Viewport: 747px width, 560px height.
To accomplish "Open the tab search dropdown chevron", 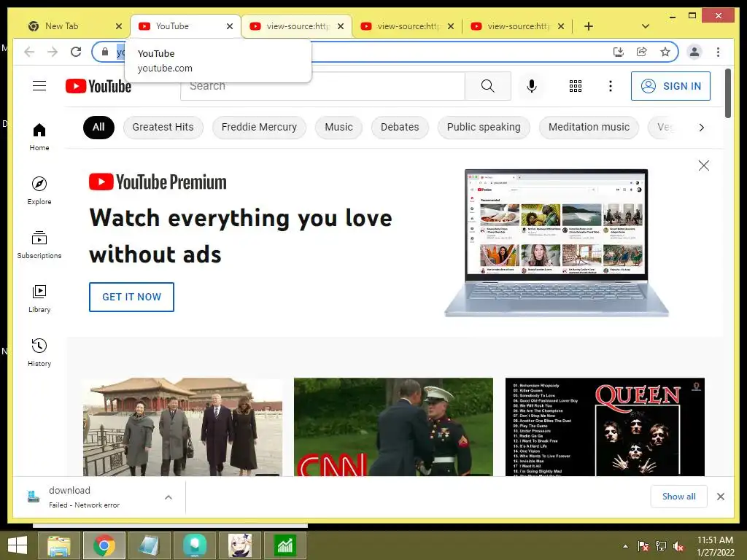I will (x=645, y=26).
